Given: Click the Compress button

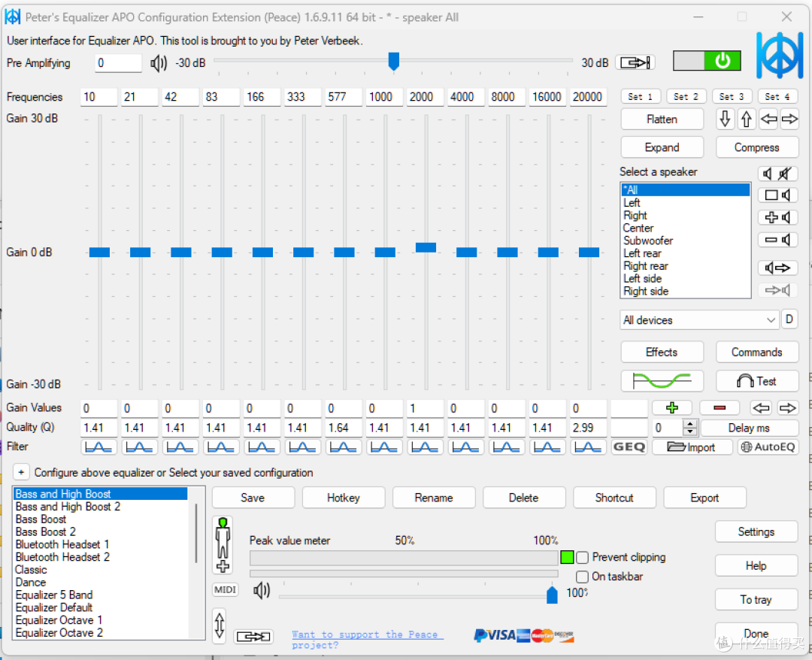Looking at the screenshot, I should point(756,147).
